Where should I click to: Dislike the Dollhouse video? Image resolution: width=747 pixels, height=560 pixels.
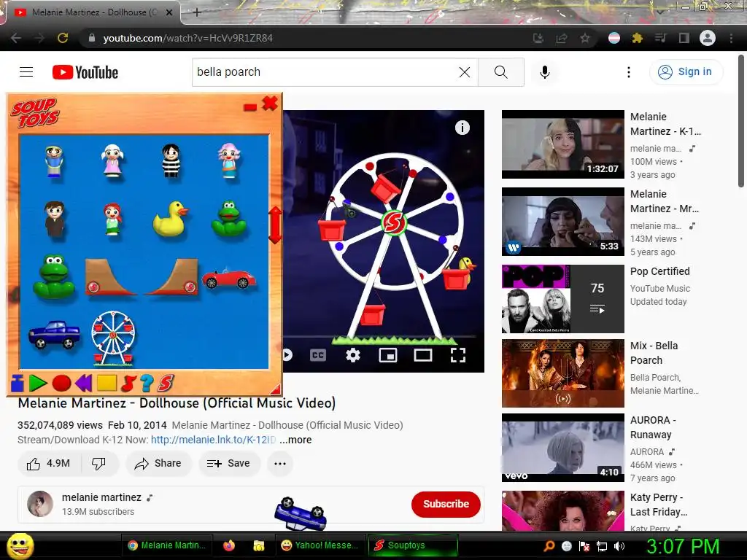98,463
